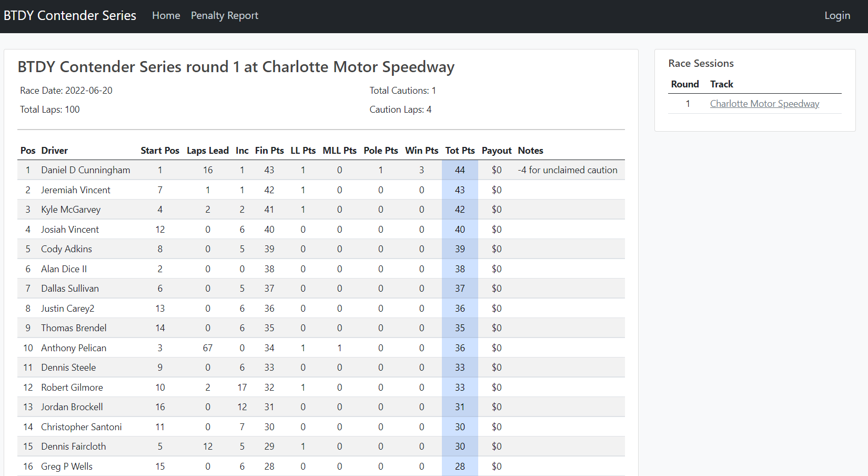Image resolution: width=868 pixels, height=476 pixels.
Task: Select driver Josiah Vincent
Action: (70, 229)
